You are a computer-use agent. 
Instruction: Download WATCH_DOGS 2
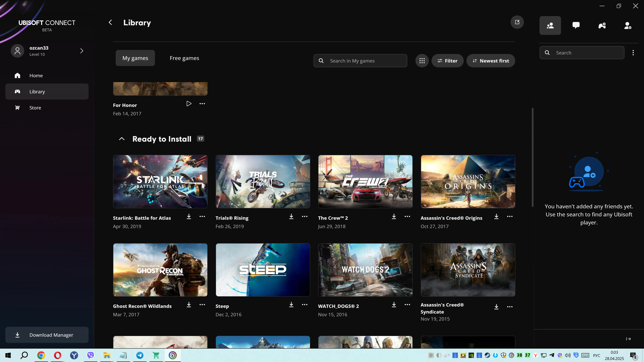click(x=394, y=305)
